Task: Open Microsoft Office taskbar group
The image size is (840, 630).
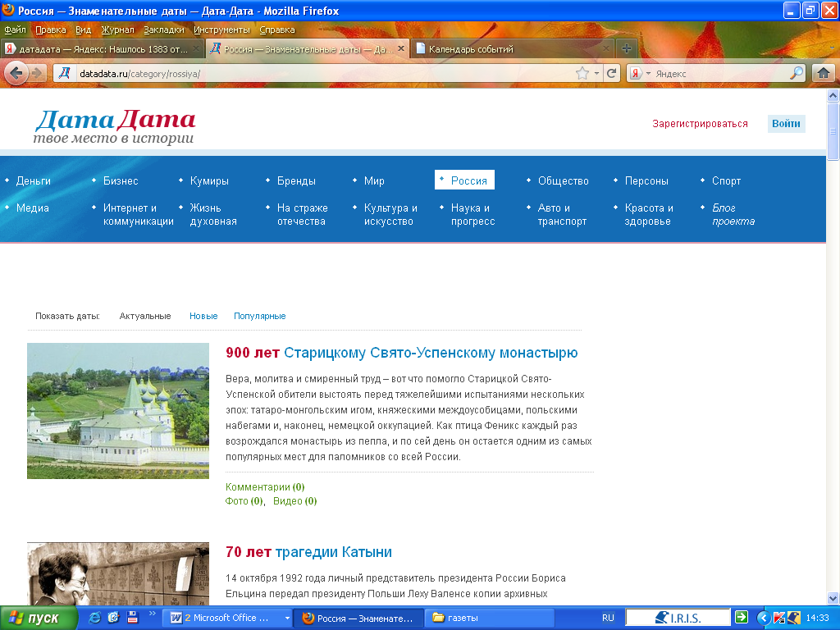Action: click(x=227, y=618)
